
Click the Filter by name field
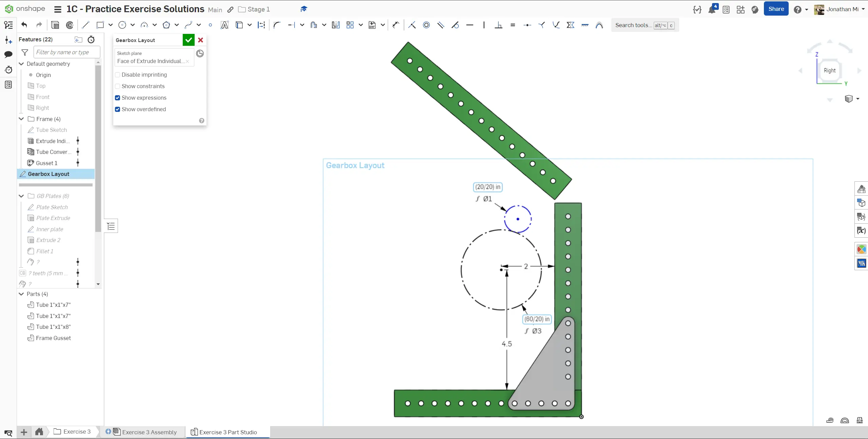point(66,52)
